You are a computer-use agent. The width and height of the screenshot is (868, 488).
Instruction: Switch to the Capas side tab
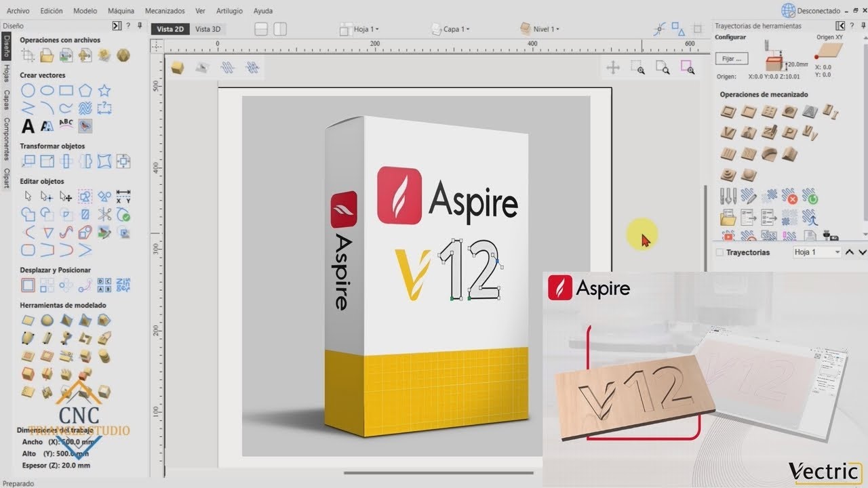pyautogui.click(x=6, y=100)
